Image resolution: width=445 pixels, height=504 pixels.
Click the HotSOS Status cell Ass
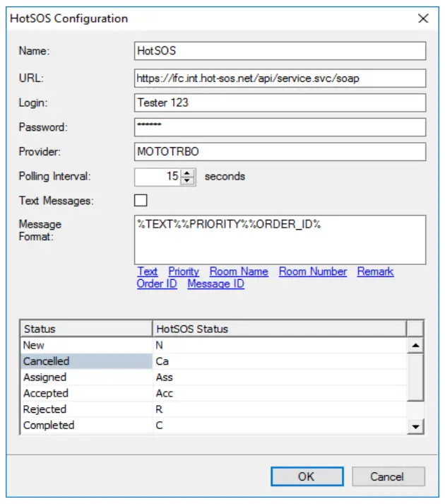pyautogui.click(x=280, y=377)
